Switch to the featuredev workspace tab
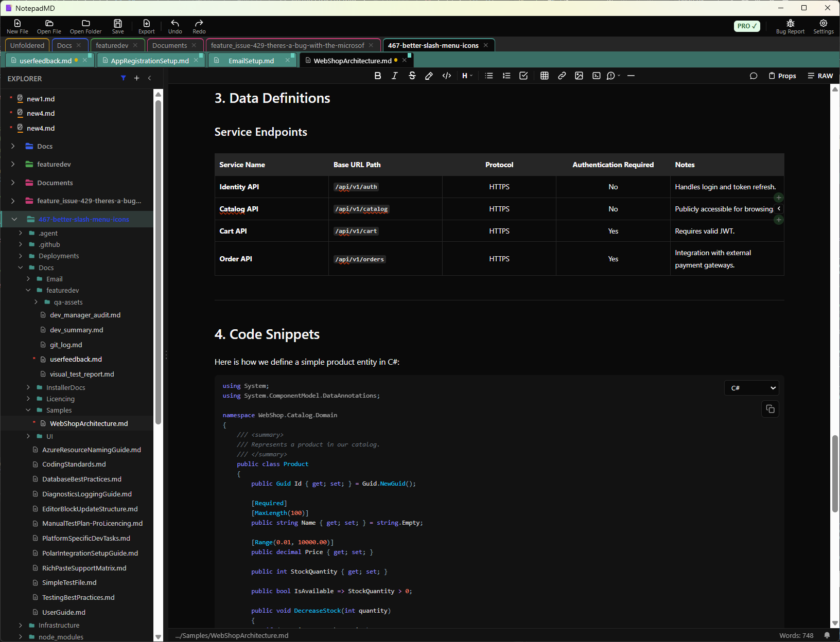 click(112, 45)
